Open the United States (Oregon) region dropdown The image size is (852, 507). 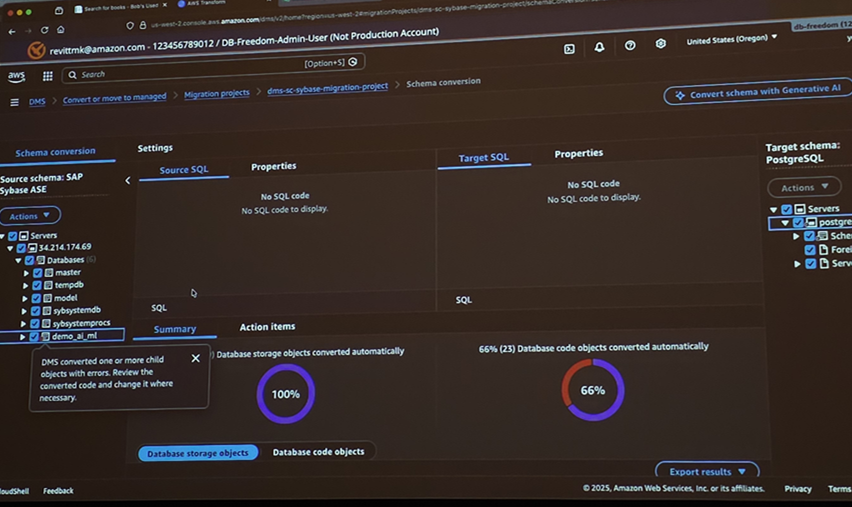pos(732,39)
